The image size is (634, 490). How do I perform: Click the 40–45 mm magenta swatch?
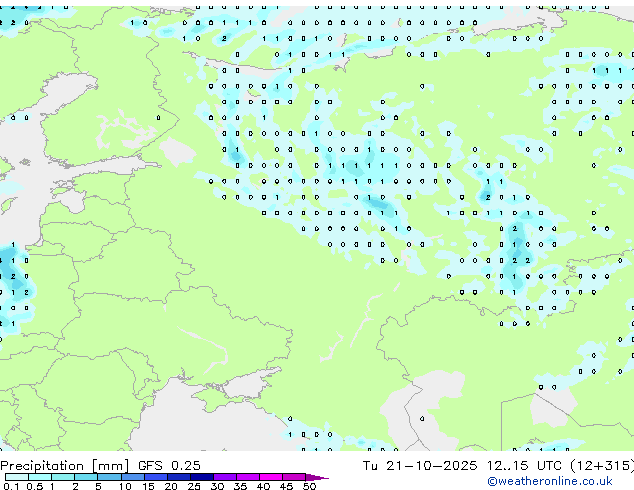271,477
